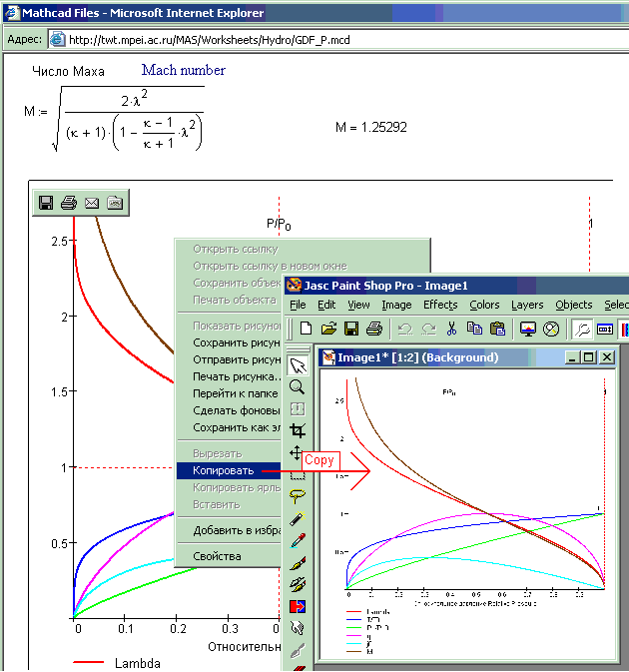
Task: Select the Retouch pointing-hand tool
Action: 298,628
